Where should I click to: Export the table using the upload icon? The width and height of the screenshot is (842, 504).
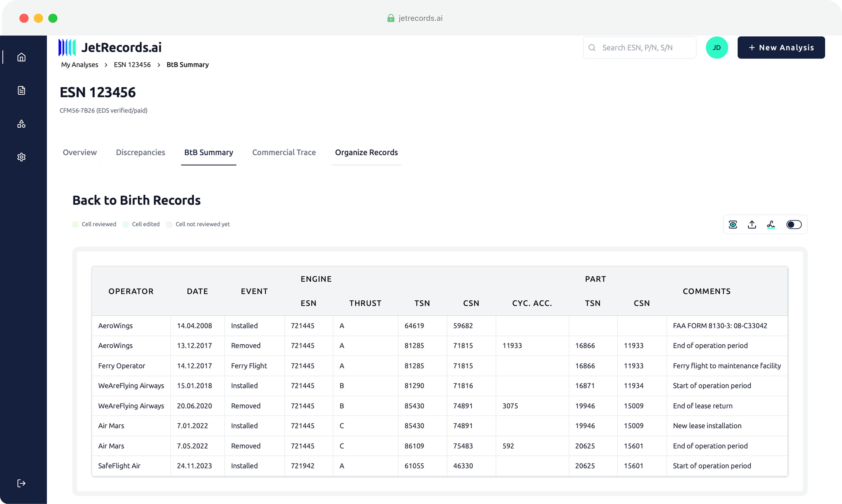tap(752, 224)
